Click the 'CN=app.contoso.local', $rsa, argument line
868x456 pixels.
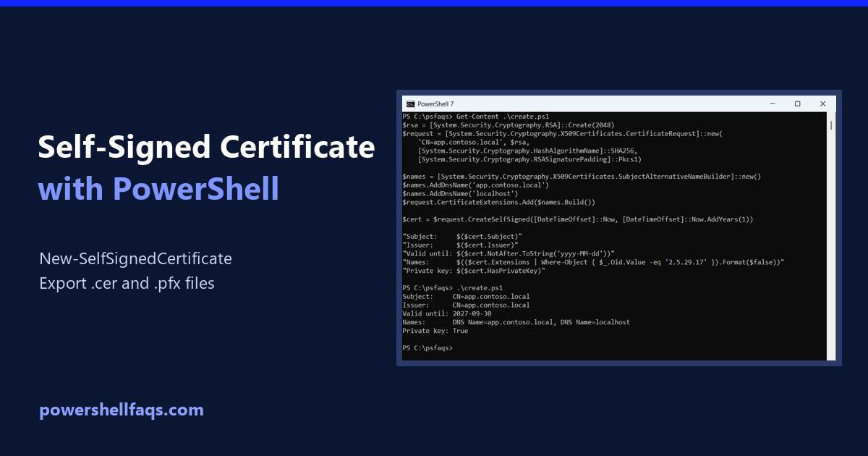474,142
